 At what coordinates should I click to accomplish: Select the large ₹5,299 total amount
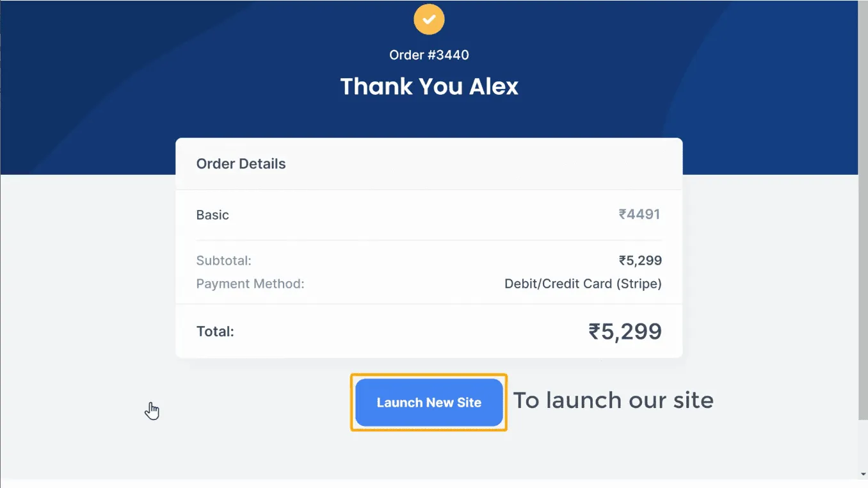[x=625, y=331]
